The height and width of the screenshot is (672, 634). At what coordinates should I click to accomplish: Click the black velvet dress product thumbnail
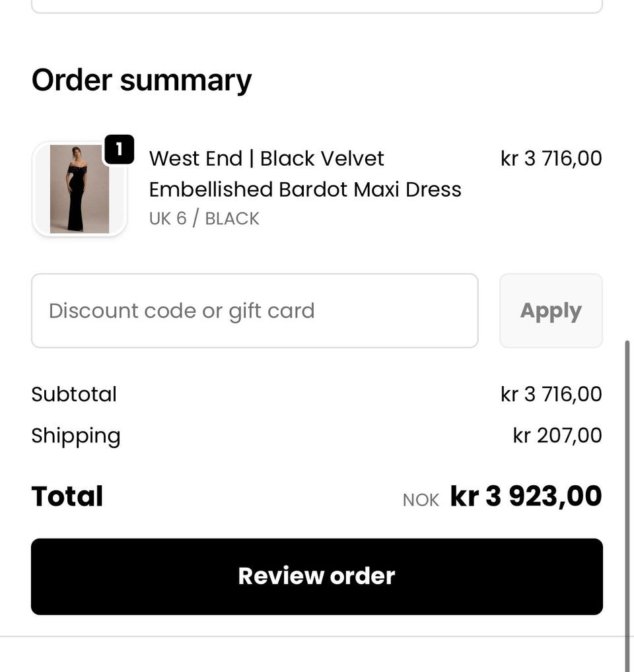pos(79,189)
